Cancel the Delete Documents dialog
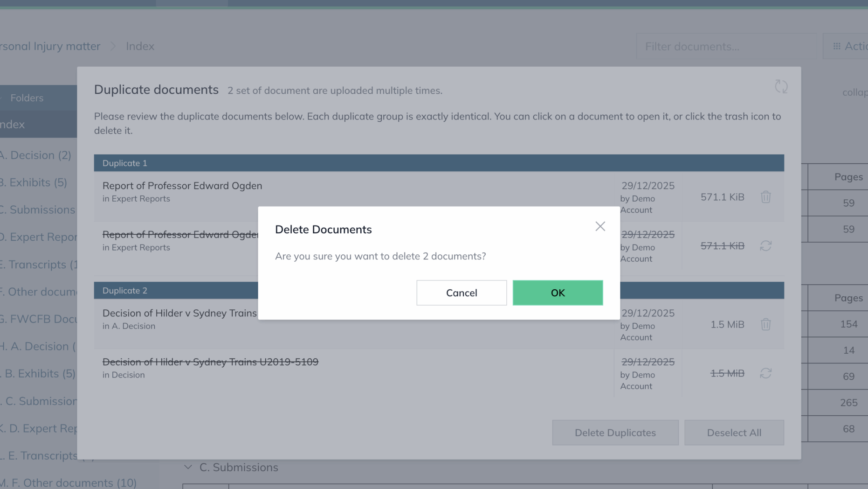This screenshot has width=868, height=489. click(461, 293)
